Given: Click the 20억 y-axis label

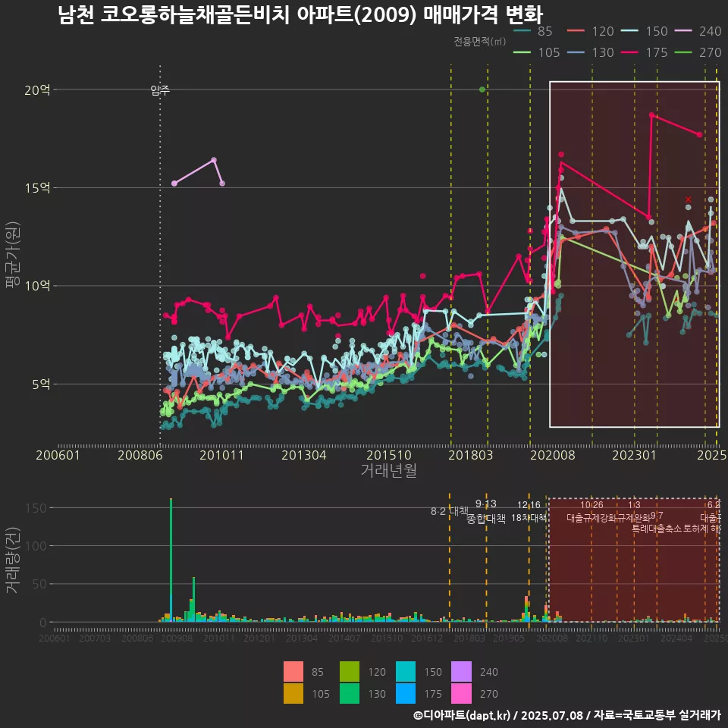Looking at the screenshot, I should tap(37, 89).
